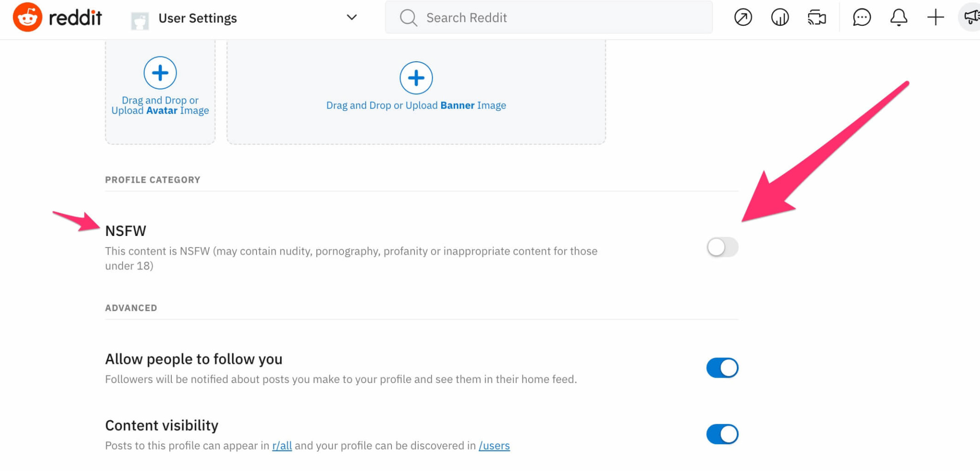Open Reddit chat via speech bubble icon
This screenshot has width=980, height=471.
(861, 18)
